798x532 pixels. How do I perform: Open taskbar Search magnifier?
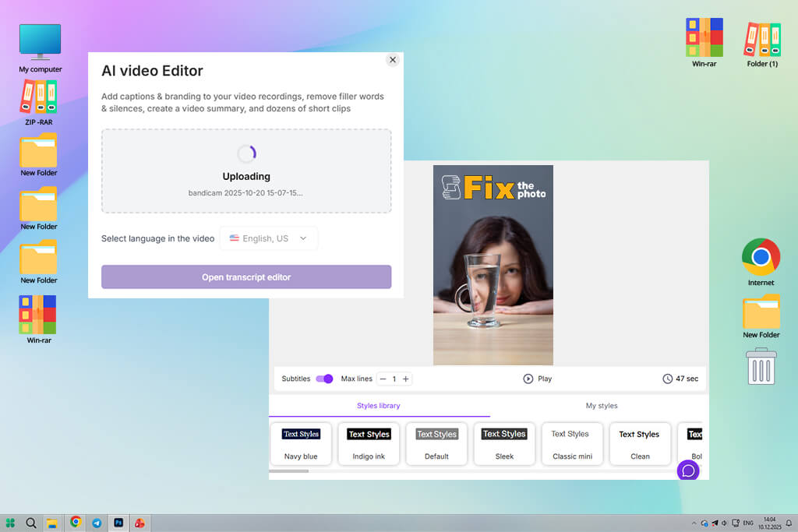pos(31,523)
